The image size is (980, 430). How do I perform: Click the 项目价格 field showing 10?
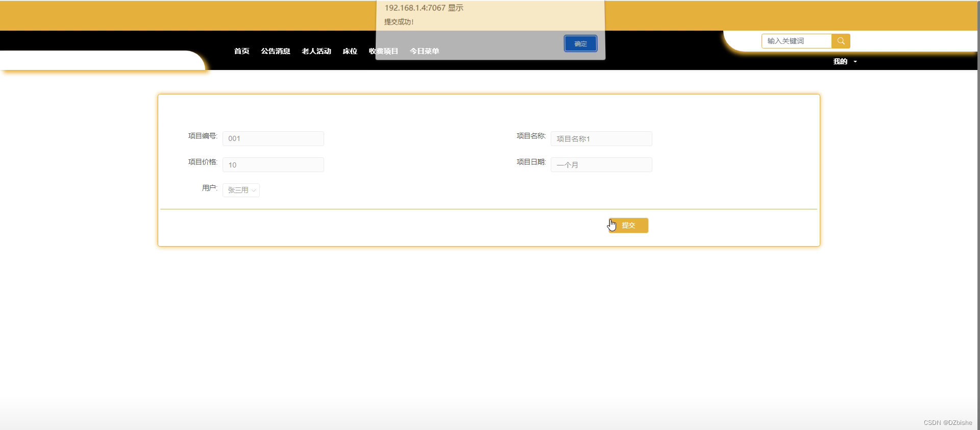pos(273,164)
